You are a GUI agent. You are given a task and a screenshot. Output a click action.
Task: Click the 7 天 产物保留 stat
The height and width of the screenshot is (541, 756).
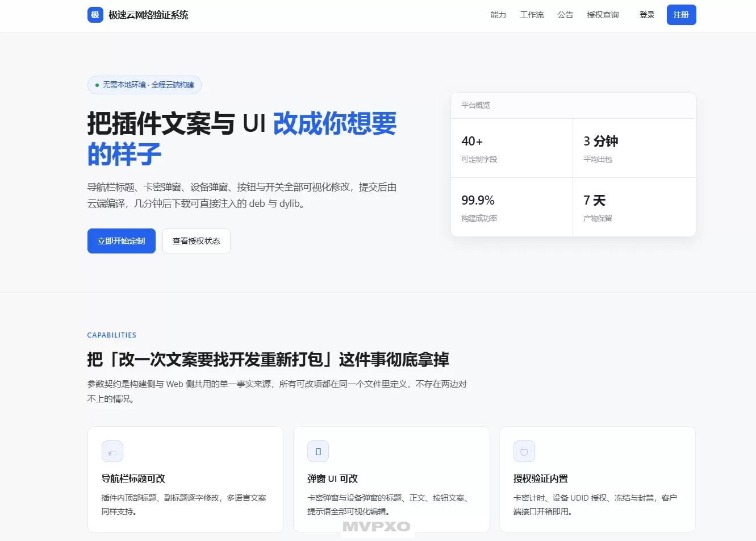point(634,207)
